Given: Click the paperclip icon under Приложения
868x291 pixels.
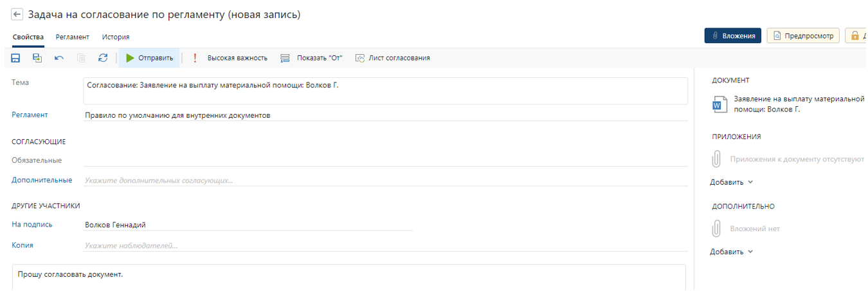Looking at the screenshot, I should click(x=716, y=159).
